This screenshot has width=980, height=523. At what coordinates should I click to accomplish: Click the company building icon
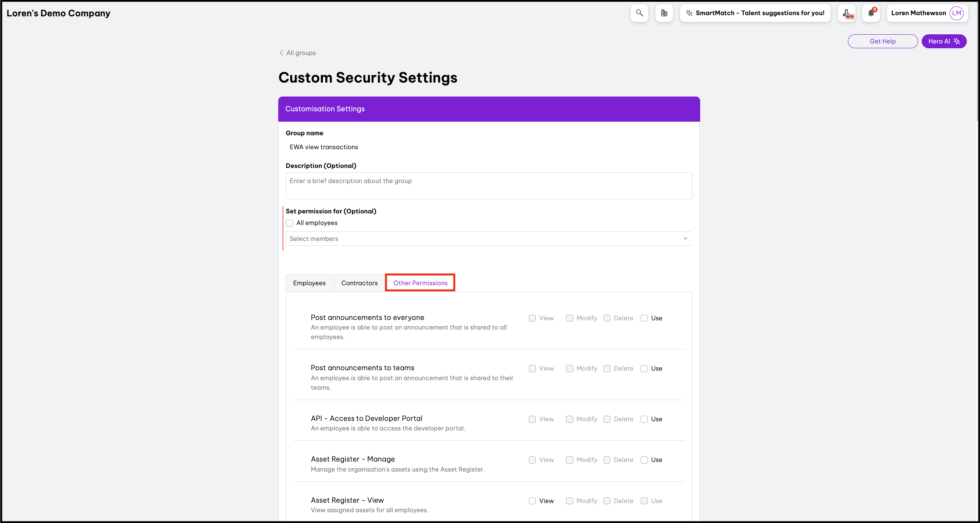click(664, 13)
